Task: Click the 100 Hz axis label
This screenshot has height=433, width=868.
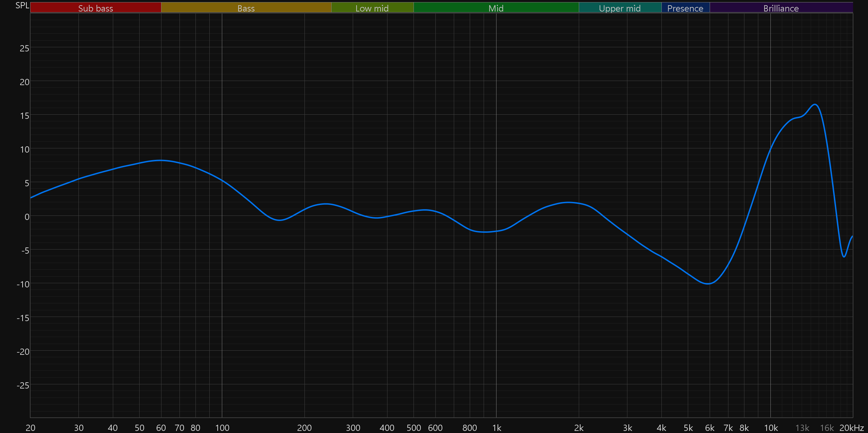Action: click(222, 428)
